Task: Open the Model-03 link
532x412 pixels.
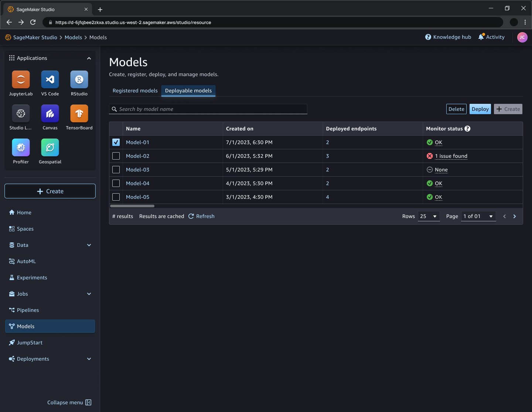Action: click(x=137, y=170)
